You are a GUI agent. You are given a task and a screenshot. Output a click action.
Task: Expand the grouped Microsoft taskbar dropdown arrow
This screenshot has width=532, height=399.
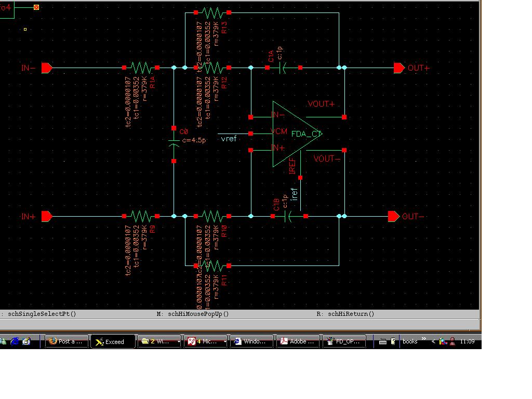coord(225,342)
